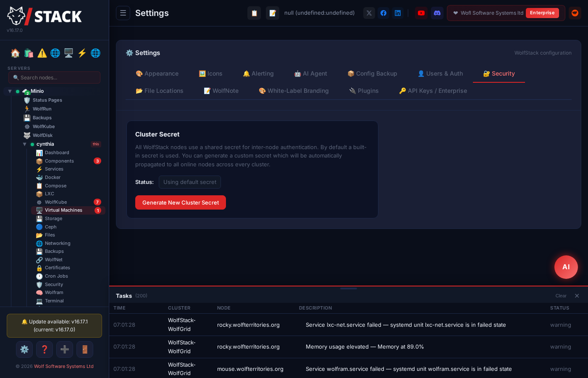588x378 pixels.
Task: Open the gear settings button at sidebar bottom
Action: pos(24,349)
